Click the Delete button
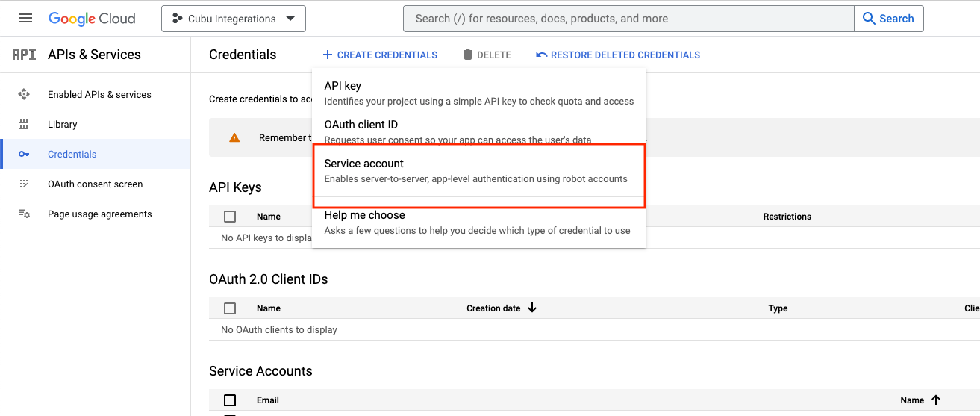980x416 pixels. (487, 55)
